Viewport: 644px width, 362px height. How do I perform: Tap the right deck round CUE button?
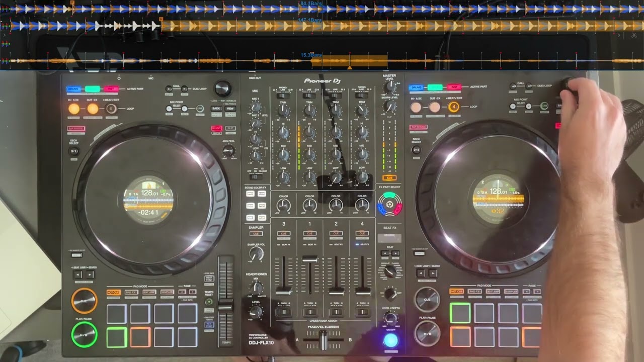(427, 300)
